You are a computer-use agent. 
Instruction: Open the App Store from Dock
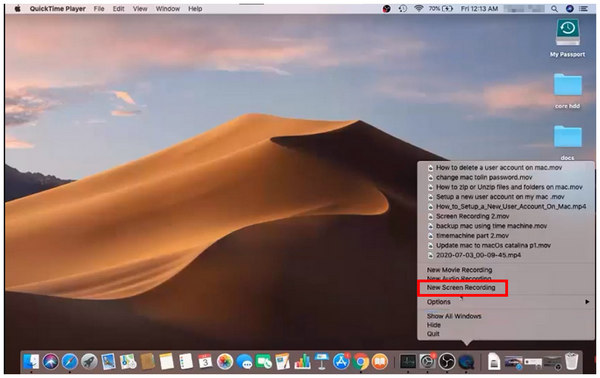(x=341, y=362)
